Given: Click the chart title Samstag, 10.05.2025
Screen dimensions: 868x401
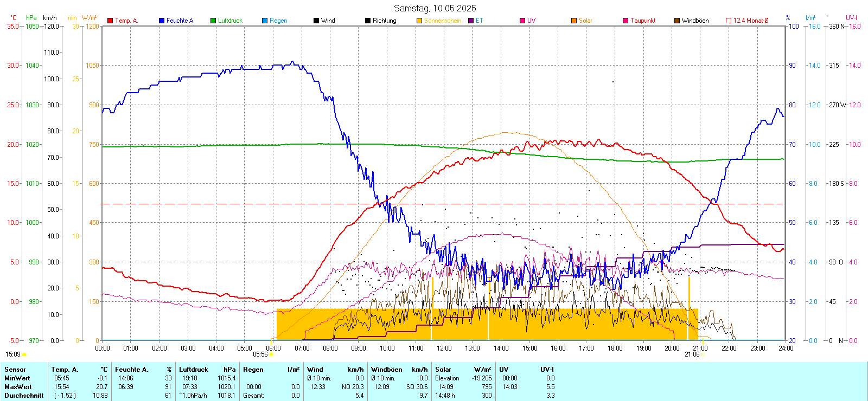Looking at the screenshot, I should pyautogui.click(x=435, y=8).
